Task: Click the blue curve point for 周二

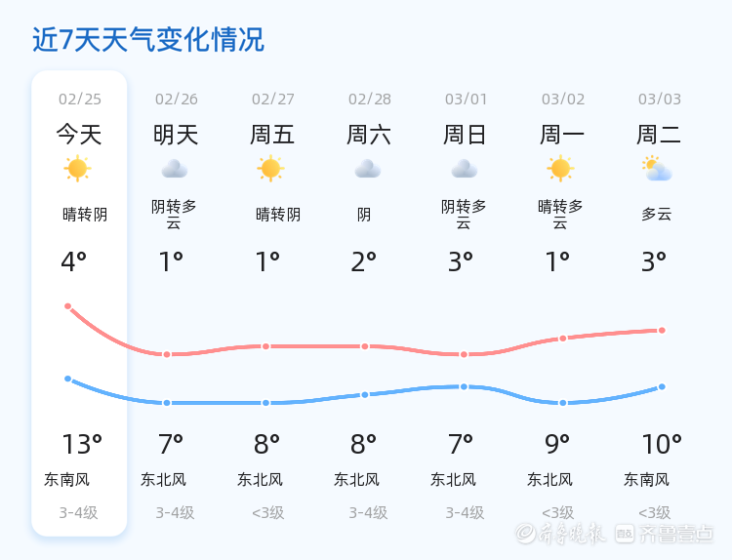Action: pyautogui.click(x=662, y=386)
